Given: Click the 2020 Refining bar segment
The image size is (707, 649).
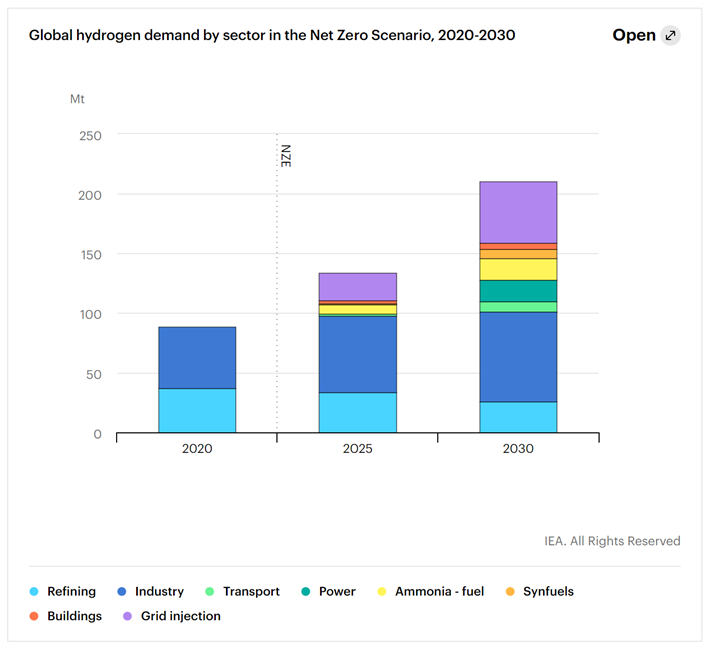Looking at the screenshot, I should (x=197, y=410).
